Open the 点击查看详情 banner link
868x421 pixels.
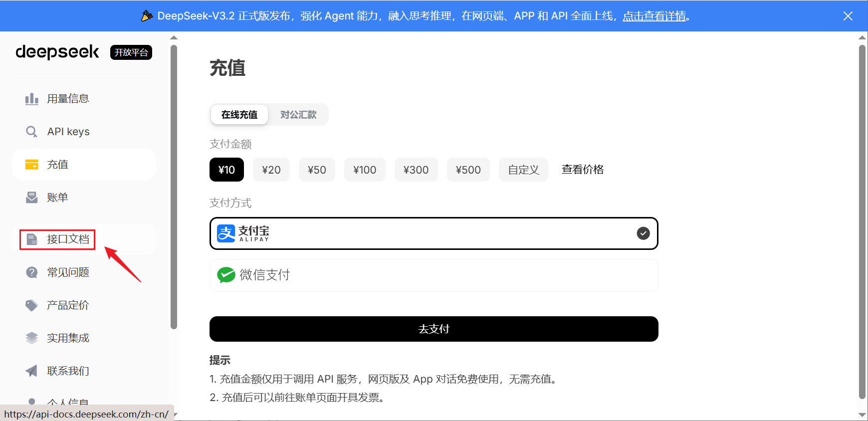tap(654, 16)
